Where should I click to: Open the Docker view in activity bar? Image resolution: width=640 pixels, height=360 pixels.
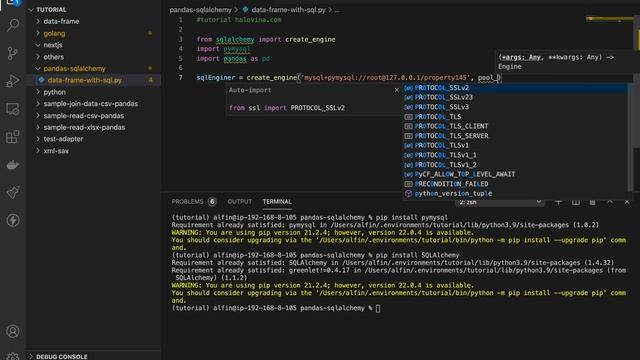(13, 165)
